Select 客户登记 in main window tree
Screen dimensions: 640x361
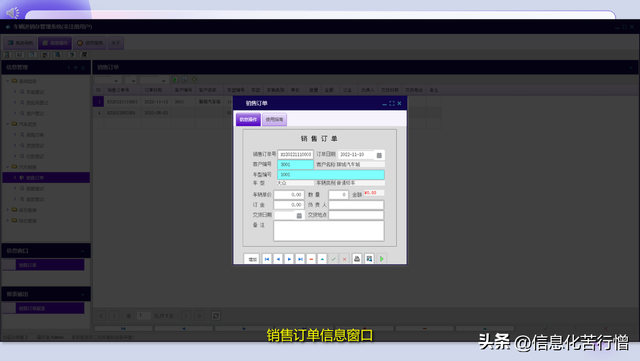click(x=35, y=113)
